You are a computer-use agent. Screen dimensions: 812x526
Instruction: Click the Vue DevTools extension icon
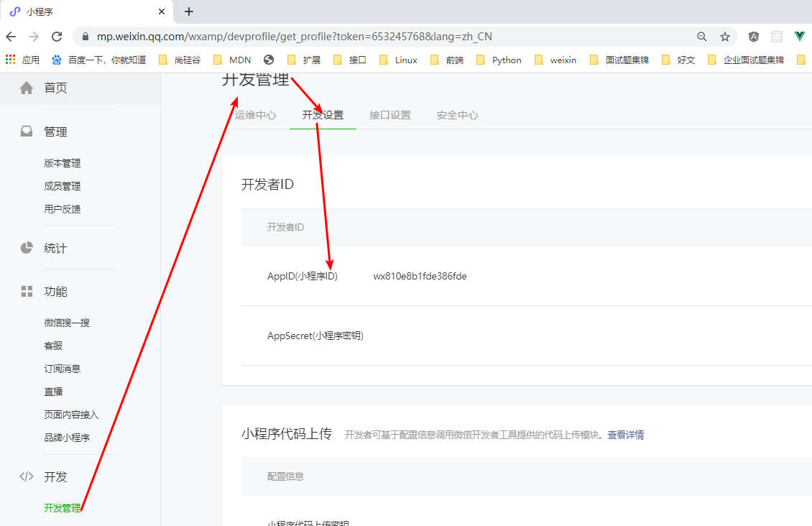(800, 37)
